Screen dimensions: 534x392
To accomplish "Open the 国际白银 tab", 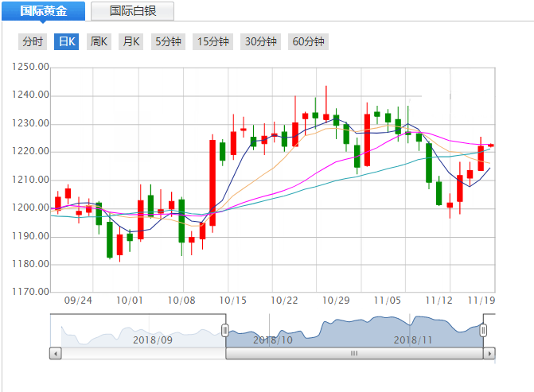I will (132, 11).
